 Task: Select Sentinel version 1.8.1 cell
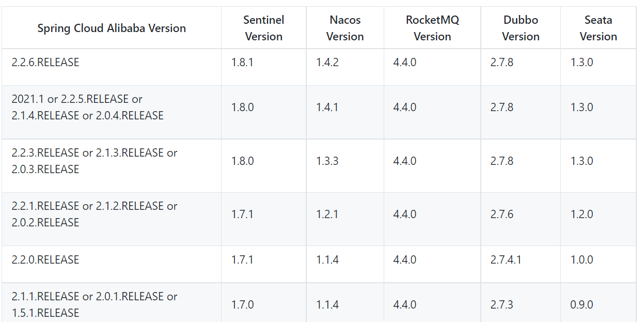pyautogui.click(x=242, y=63)
